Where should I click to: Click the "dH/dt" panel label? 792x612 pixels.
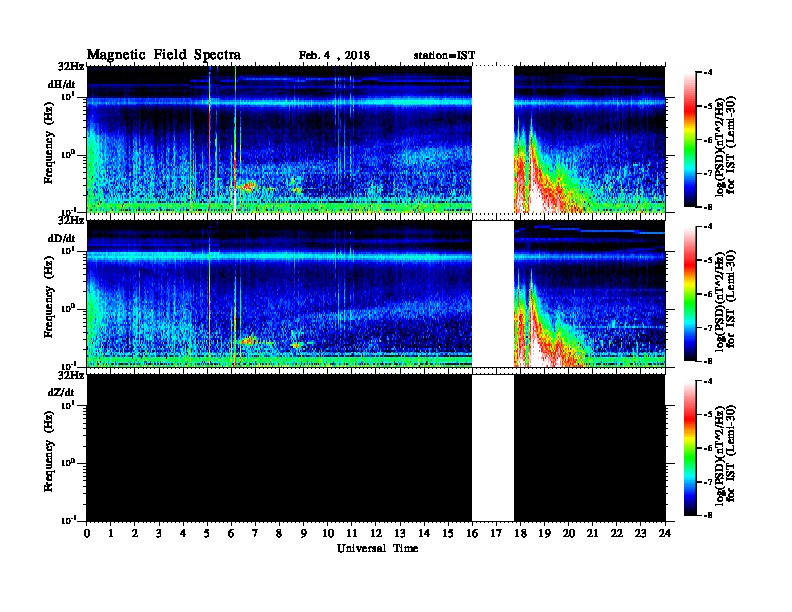pos(62,84)
